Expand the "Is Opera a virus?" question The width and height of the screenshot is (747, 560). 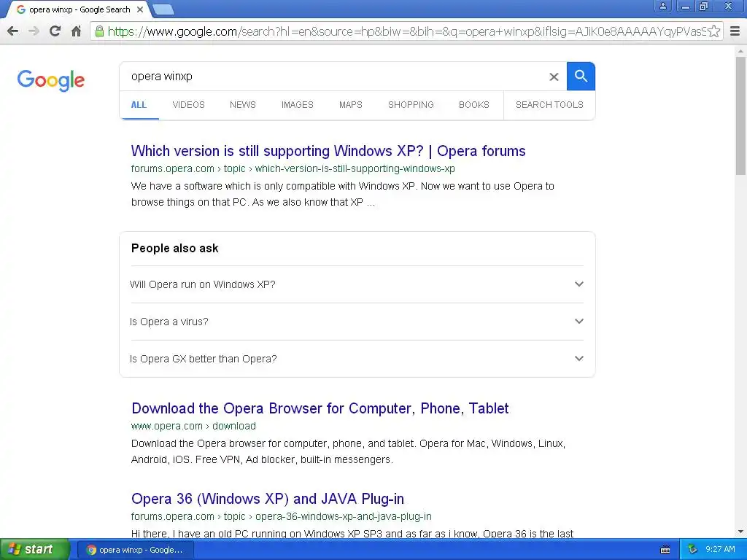357,322
